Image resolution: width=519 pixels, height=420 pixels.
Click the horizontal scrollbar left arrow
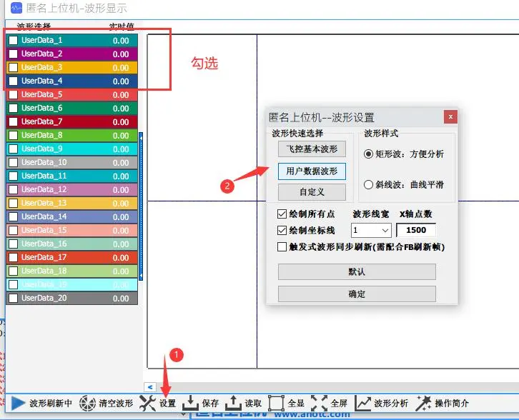coord(150,386)
